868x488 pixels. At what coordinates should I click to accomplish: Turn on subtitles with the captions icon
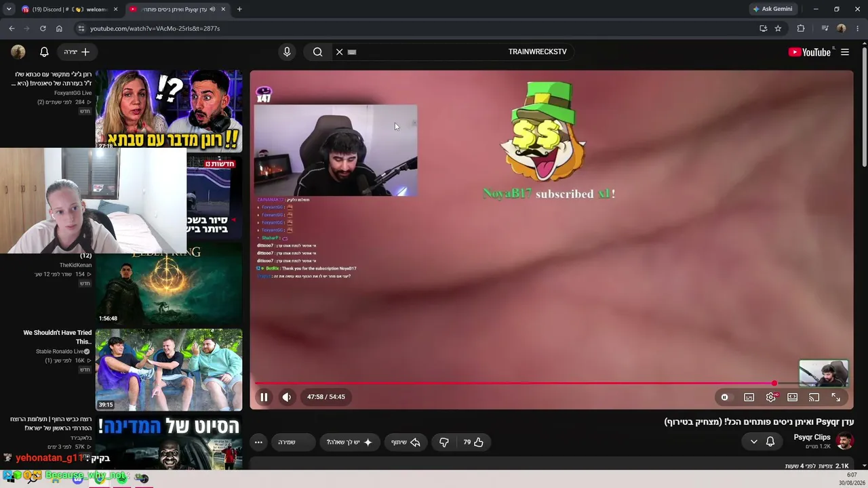(749, 397)
